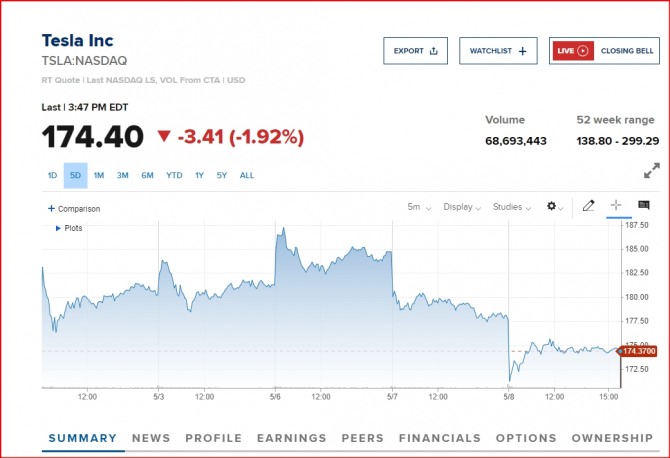Go to the News tab

tap(151, 438)
